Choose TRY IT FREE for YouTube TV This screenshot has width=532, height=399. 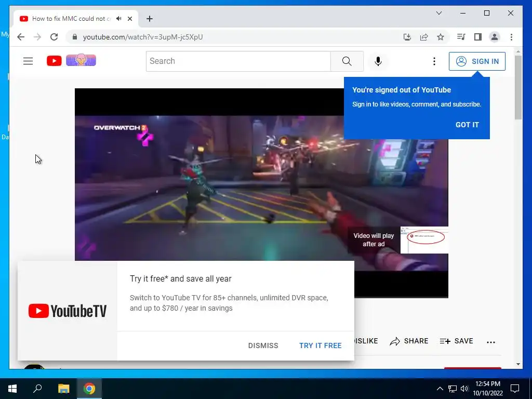[x=320, y=345]
